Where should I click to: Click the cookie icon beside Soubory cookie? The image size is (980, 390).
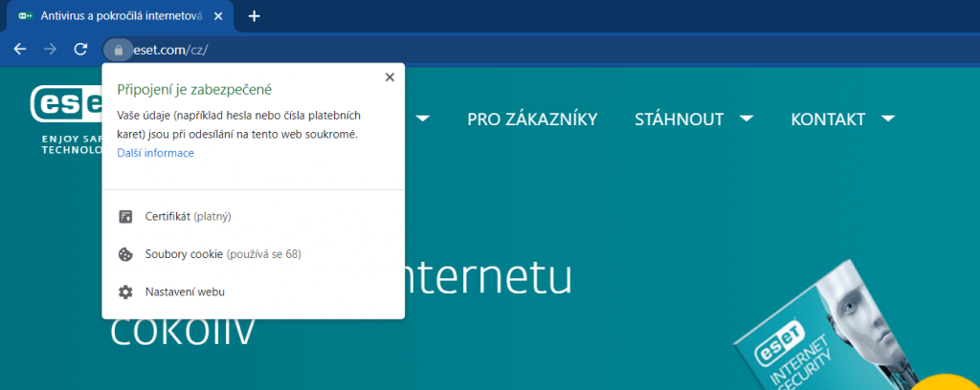point(124,254)
